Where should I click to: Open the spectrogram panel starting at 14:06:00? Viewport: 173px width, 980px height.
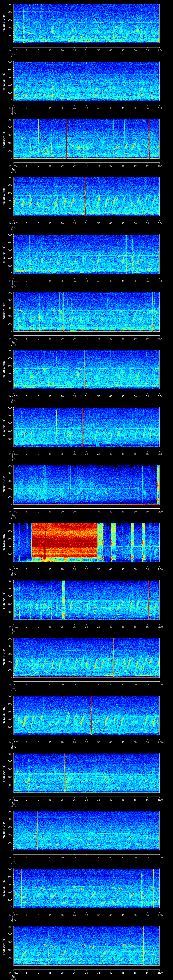(x=87, y=312)
